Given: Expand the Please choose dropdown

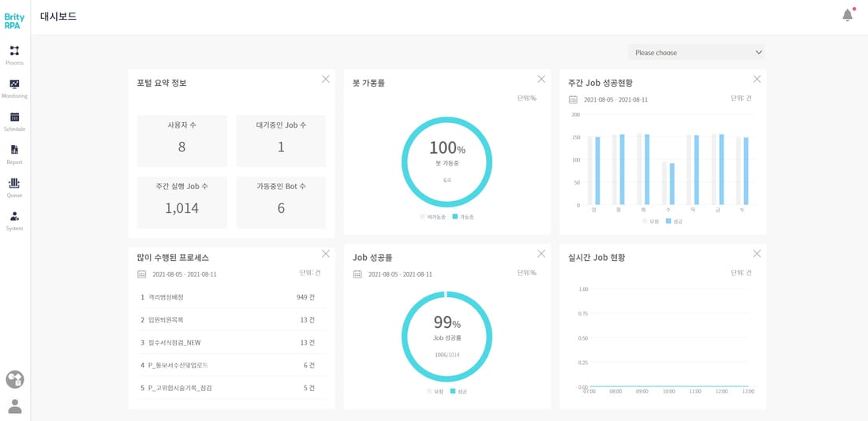Looking at the screenshot, I should pyautogui.click(x=697, y=53).
